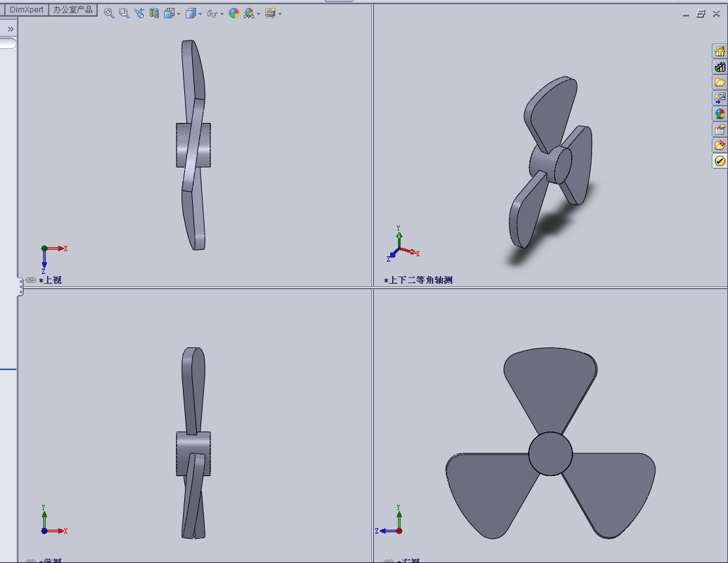This screenshot has width=728, height=563.
Task: Toggle the Section View tool
Action: tap(154, 14)
